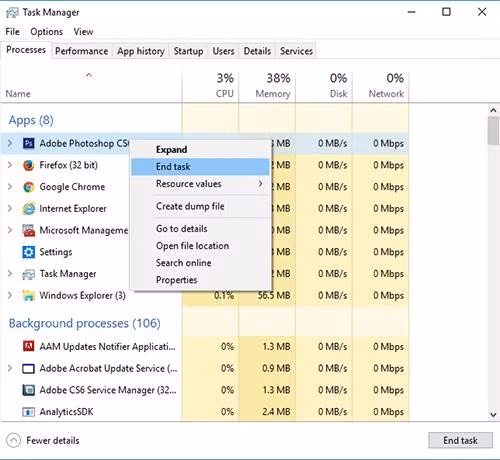500x460 pixels.
Task: Open the View menu
Action: [83, 32]
